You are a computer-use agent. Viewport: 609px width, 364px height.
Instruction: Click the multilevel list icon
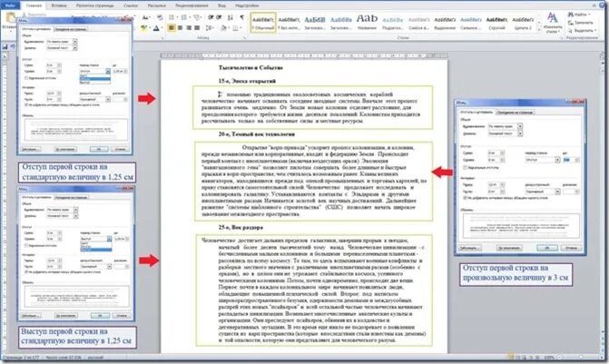(x=197, y=17)
